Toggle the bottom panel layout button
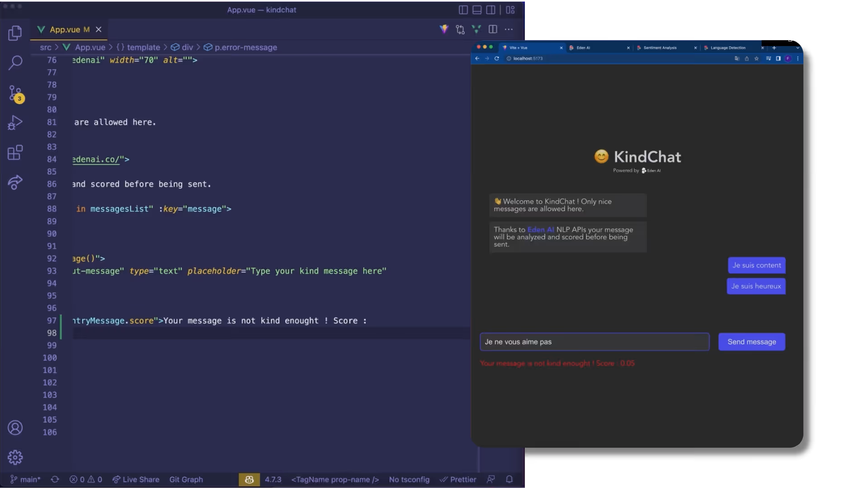Image resolution: width=868 pixels, height=488 pixels. pos(476,10)
